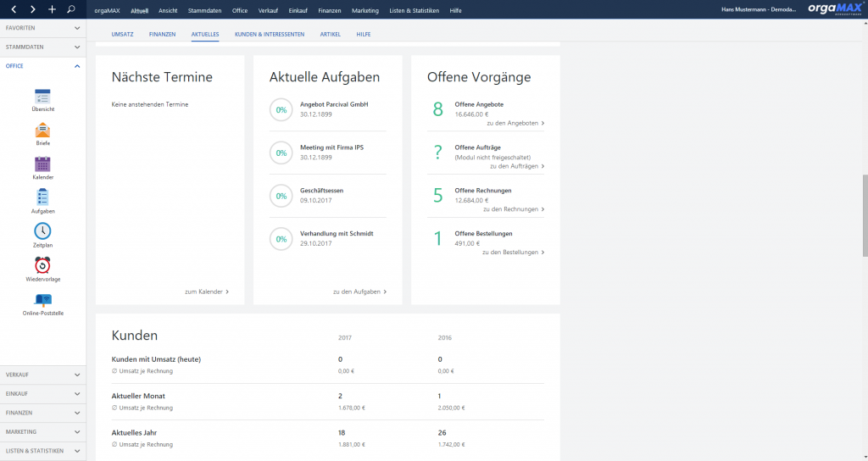868x461 pixels.
Task: Click the vertical scrollbar thumb
Action: point(865,215)
